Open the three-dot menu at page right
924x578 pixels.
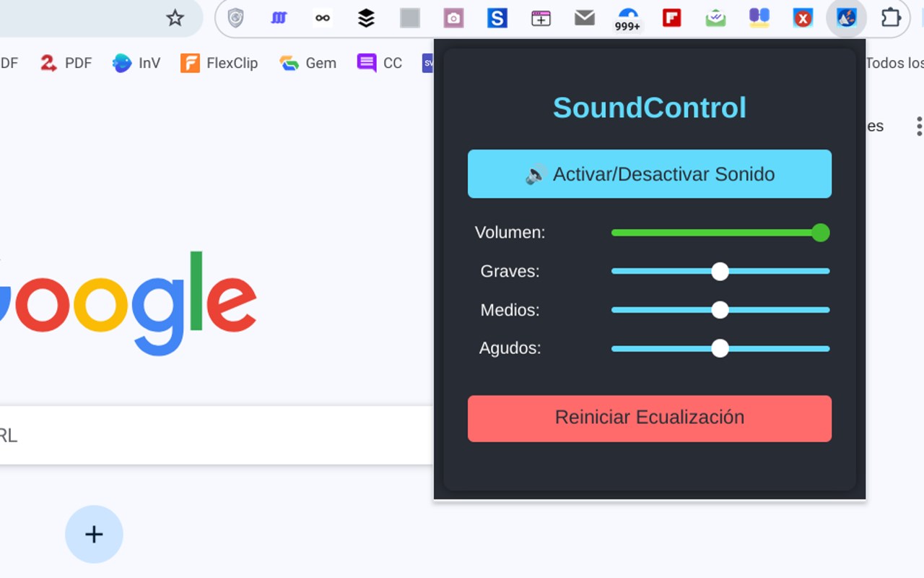(x=919, y=126)
